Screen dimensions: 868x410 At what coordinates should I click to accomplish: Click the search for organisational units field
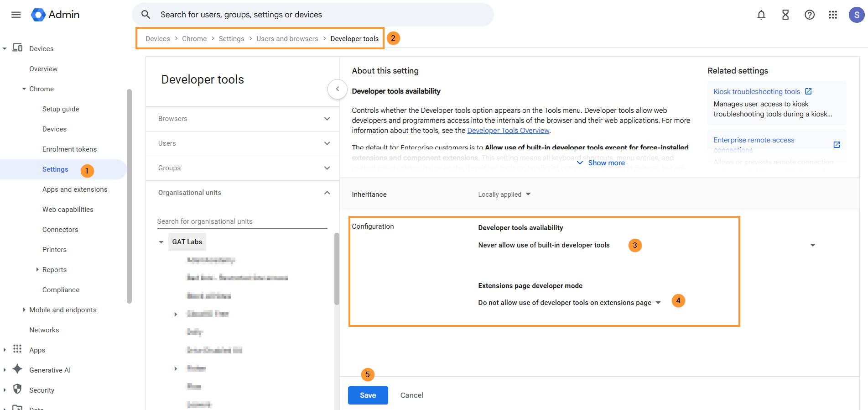(242, 221)
